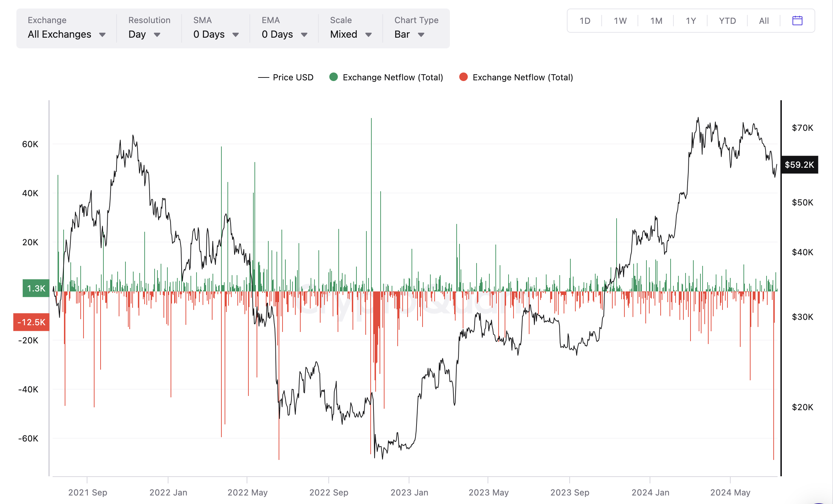Click the 2022 Sep axis label
833x504 pixels.
[329, 492]
